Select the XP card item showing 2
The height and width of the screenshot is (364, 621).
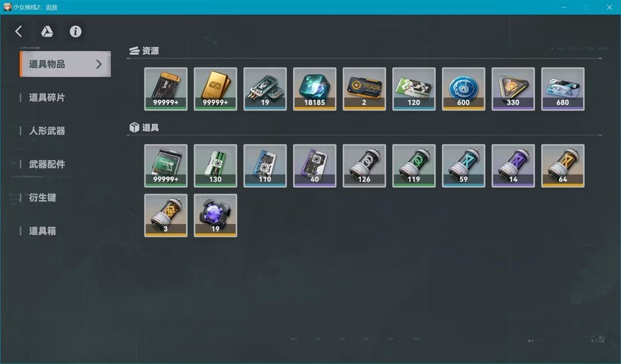364,89
